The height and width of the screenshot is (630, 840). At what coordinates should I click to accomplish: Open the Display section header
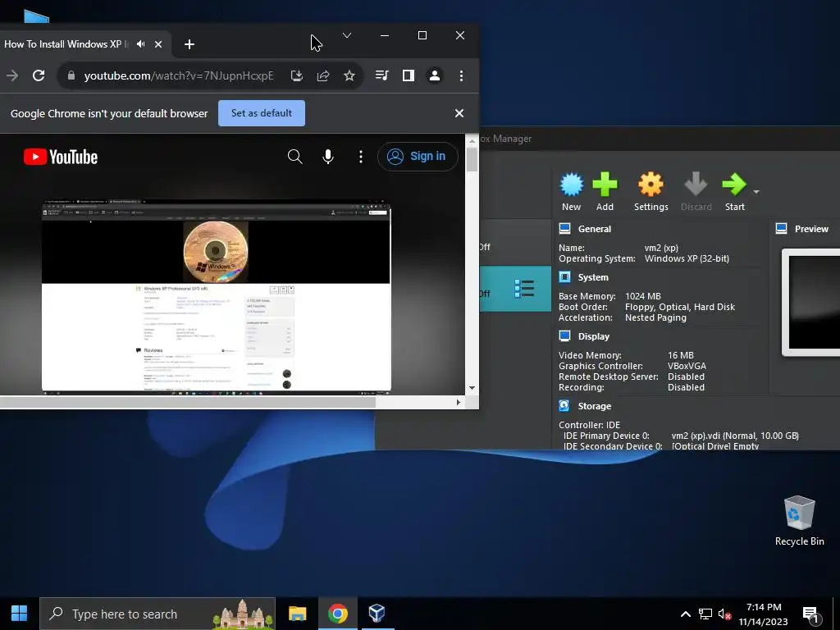pyautogui.click(x=594, y=336)
